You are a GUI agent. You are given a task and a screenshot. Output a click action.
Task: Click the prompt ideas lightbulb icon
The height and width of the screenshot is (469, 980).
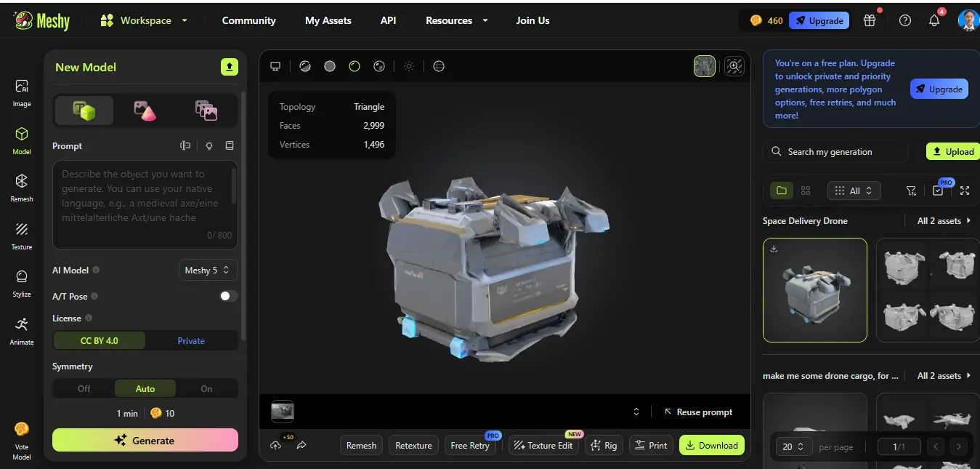tap(208, 145)
